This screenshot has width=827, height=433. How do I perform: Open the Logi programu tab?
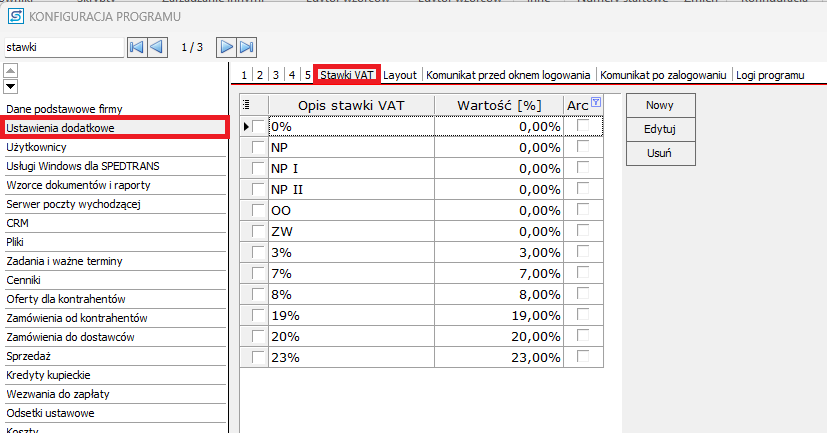770,75
